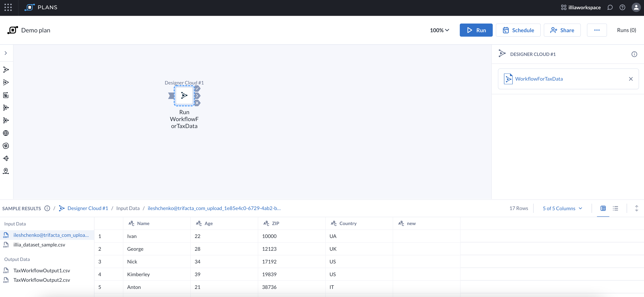Screen dimensions: 644x297
Task: Switch to grid table view
Action: (x=603, y=208)
